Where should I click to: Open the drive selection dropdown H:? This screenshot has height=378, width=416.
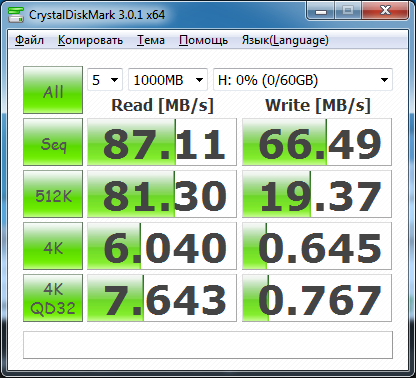pyautogui.click(x=303, y=80)
